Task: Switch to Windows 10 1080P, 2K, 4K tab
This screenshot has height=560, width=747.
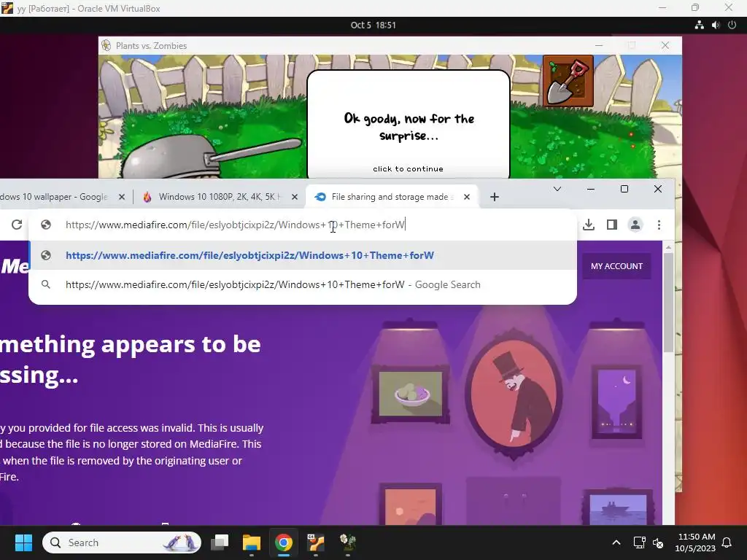Action: (x=219, y=197)
